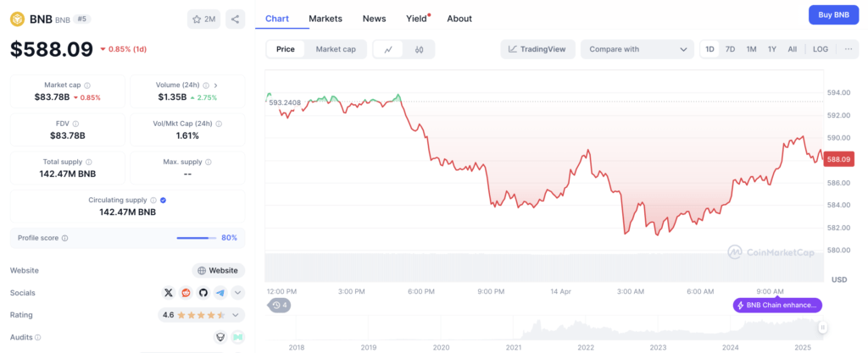Click Audits info icon
Image resolution: width=868 pixels, height=353 pixels.
(x=38, y=337)
